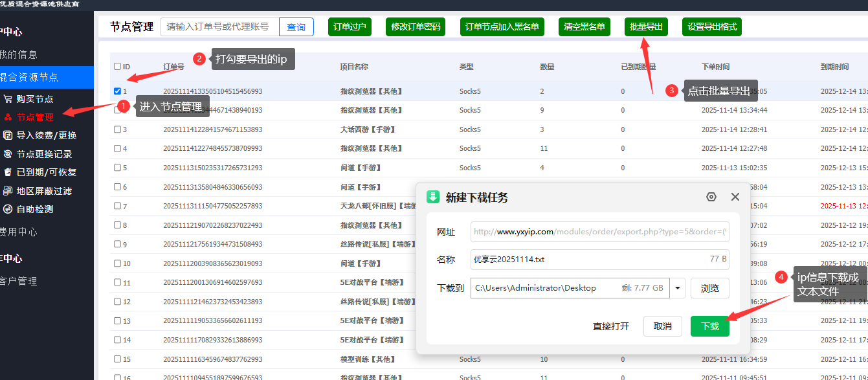Screen dimensions: 868x380
Task: Select the 混合资源节点 menu item
Action: [29, 77]
